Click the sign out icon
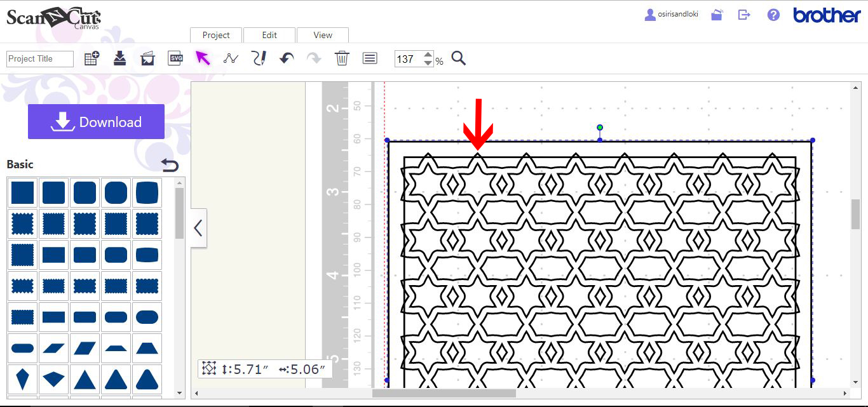The width and height of the screenshot is (868, 407). tap(744, 14)
